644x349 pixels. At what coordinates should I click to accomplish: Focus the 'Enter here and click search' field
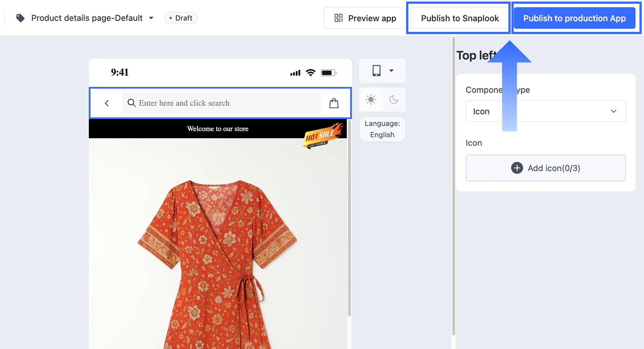pos(221,103)
